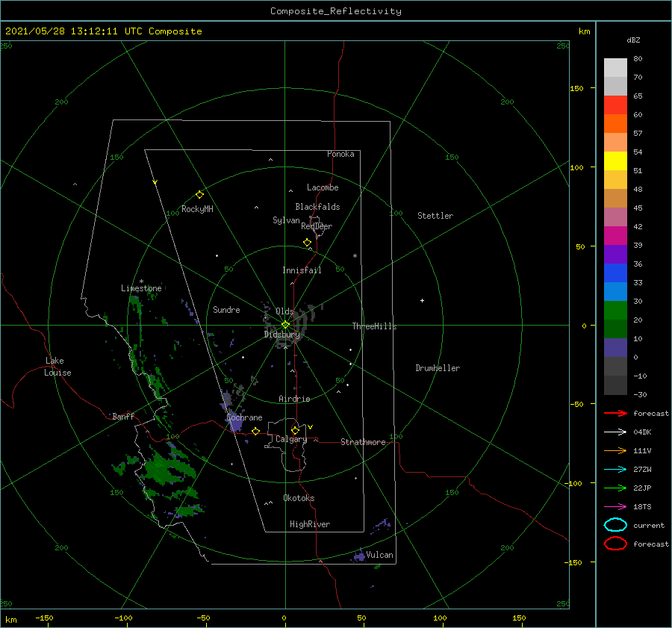
Task: Click the Blackfalds label
Action: point(317,207)
